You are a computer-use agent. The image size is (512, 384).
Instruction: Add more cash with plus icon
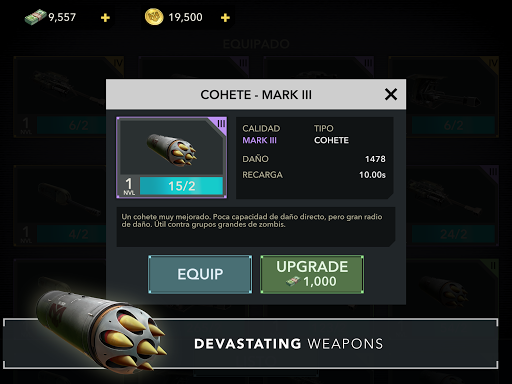coord(105,17)
